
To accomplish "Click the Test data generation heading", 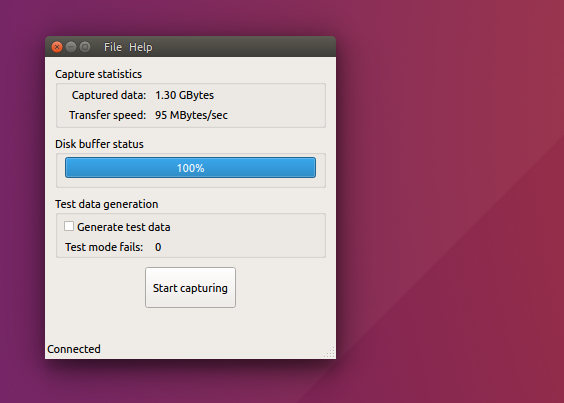I will [x=106, y=204].
